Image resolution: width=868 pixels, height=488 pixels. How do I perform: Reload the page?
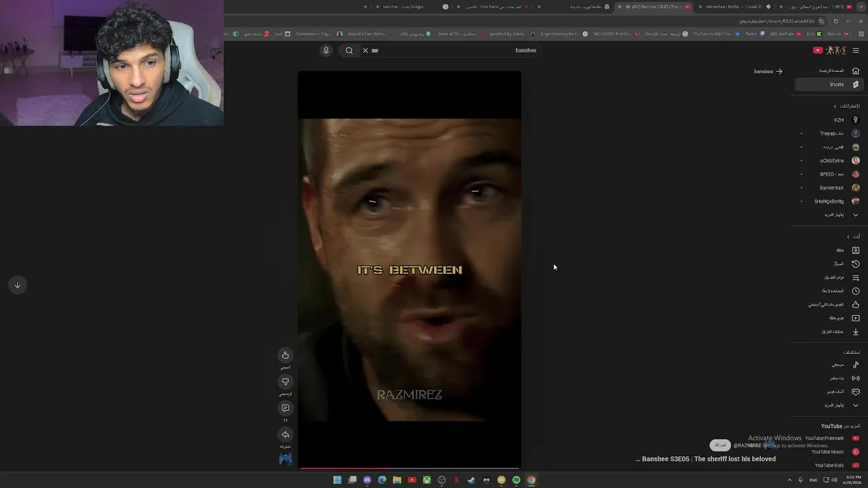[836, 21]
